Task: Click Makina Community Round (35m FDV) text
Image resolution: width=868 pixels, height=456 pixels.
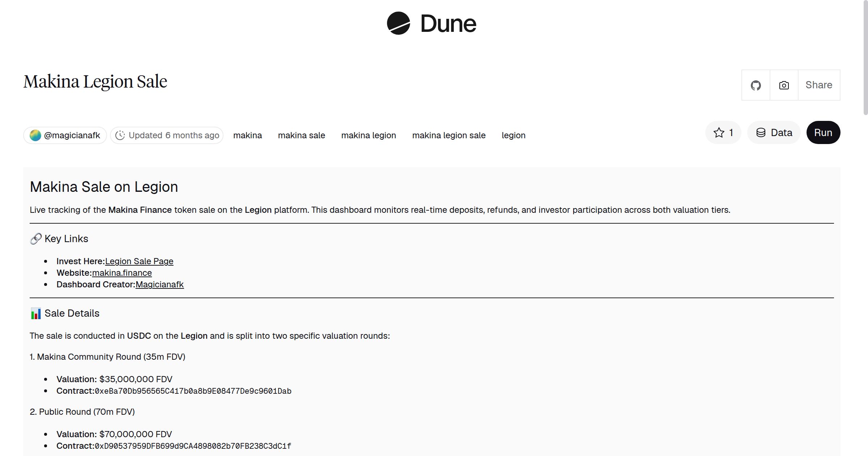Action: click(x=107, y=357)
